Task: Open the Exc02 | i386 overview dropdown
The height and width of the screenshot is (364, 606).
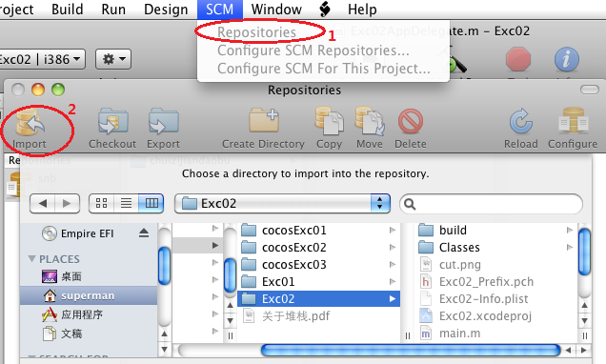Action: coord(42,59)
